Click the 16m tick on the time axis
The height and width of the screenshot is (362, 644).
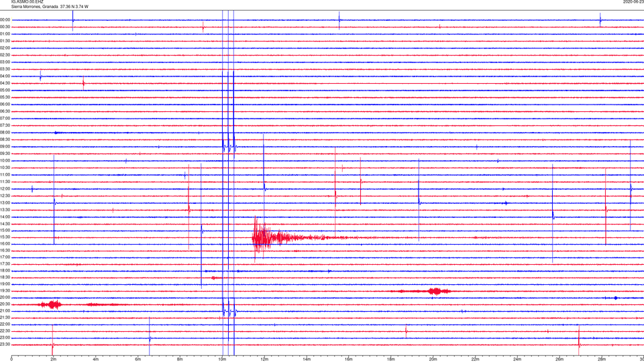[349, 359]
